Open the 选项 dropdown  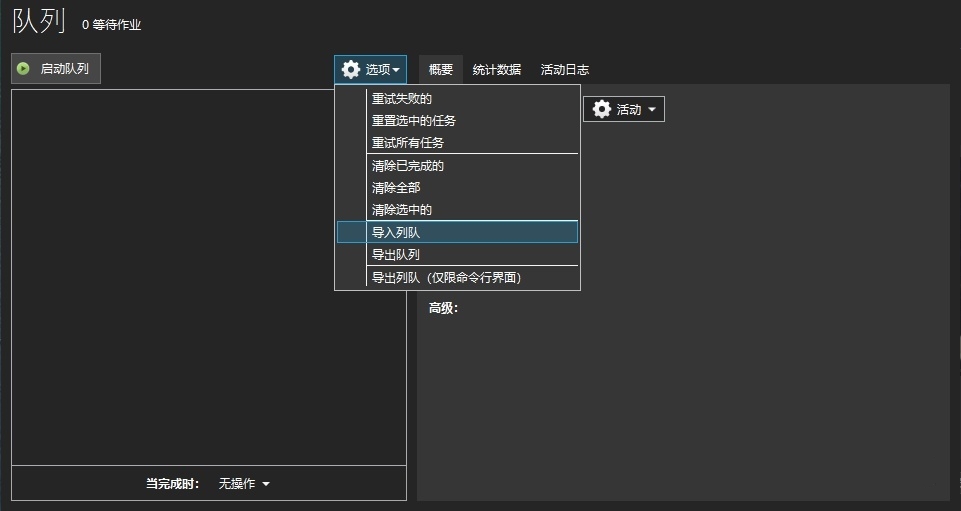pos(370,69)
